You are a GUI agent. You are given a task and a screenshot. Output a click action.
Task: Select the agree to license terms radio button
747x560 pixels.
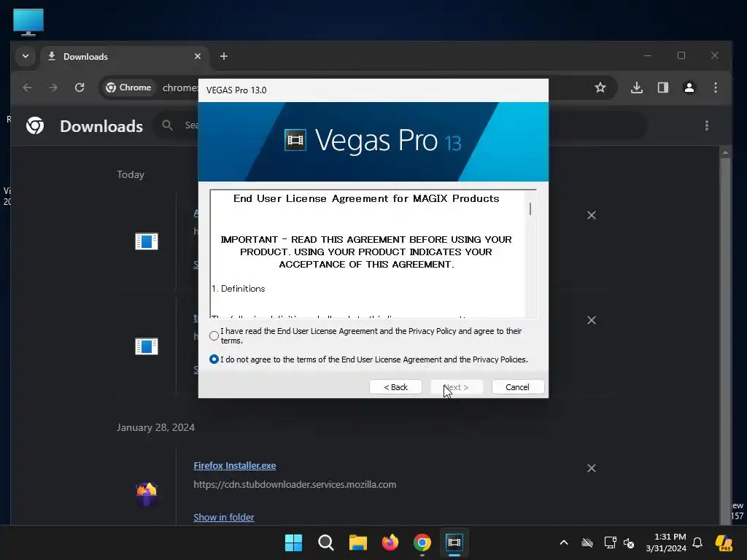(214, 335)
